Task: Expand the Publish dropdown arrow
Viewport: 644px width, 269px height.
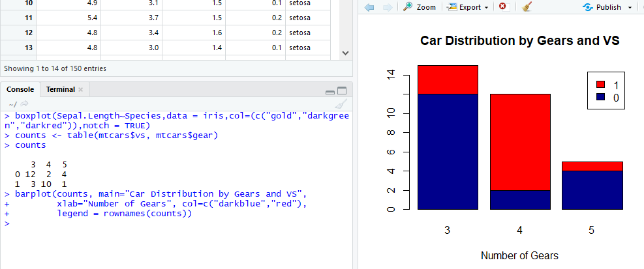Action: (630, 7)
